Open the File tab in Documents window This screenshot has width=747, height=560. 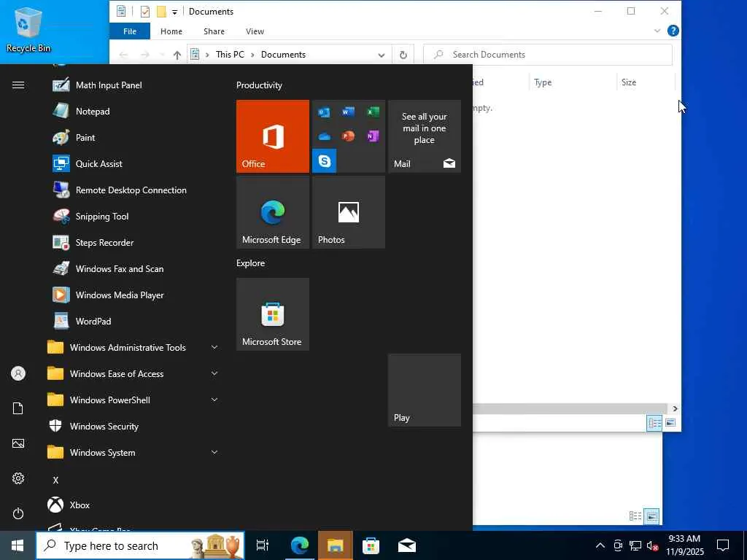130,31
